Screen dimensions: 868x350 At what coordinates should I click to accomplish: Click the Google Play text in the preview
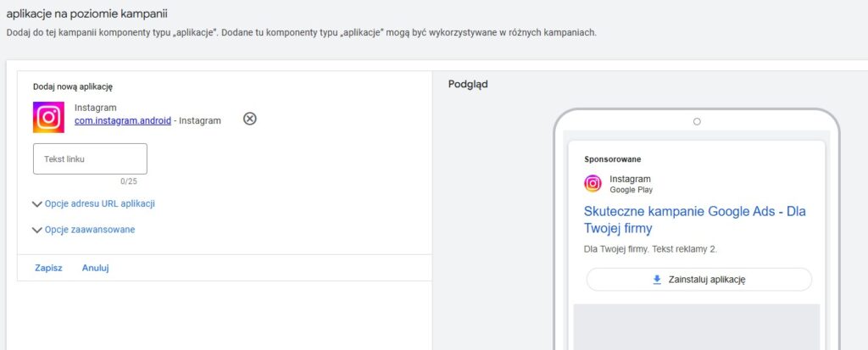[x=631, y=190]
